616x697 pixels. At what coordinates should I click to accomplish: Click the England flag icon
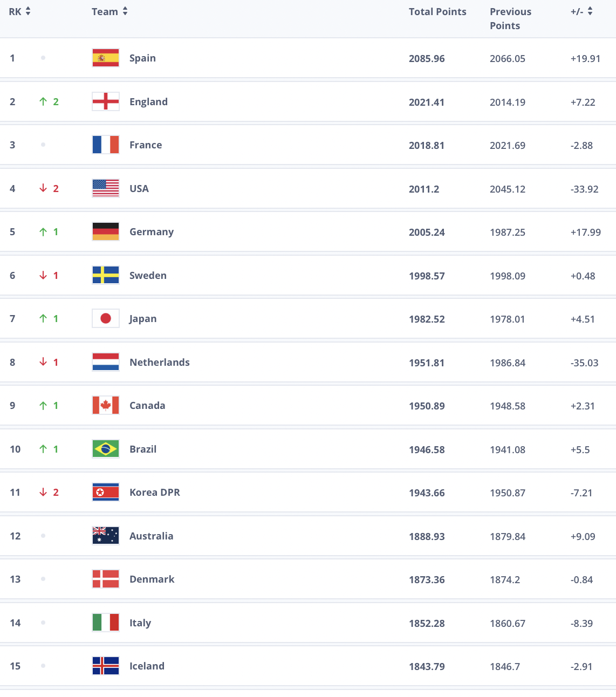coord(106,101)
